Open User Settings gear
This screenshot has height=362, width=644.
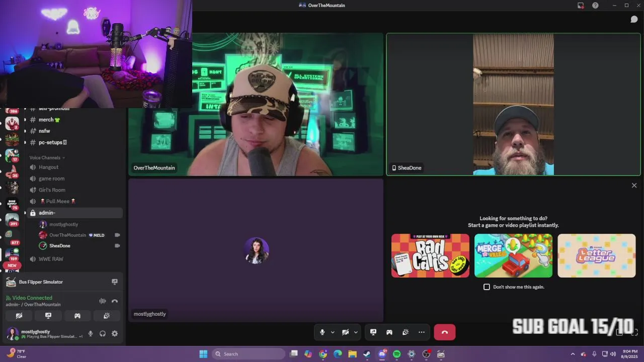coord(115,333)
